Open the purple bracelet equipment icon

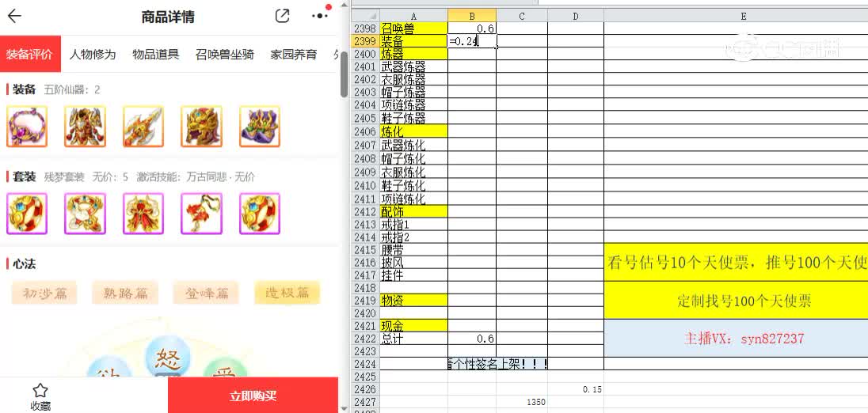(27, 127)
